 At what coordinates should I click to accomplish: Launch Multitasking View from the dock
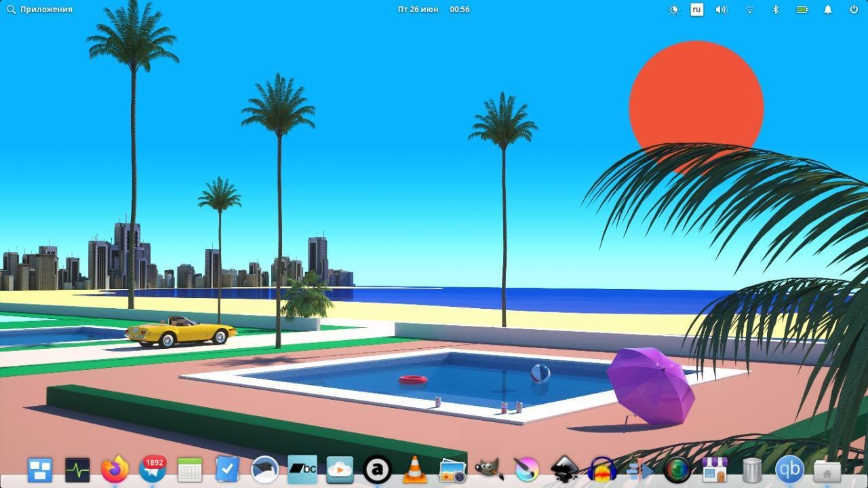point(40,469)
